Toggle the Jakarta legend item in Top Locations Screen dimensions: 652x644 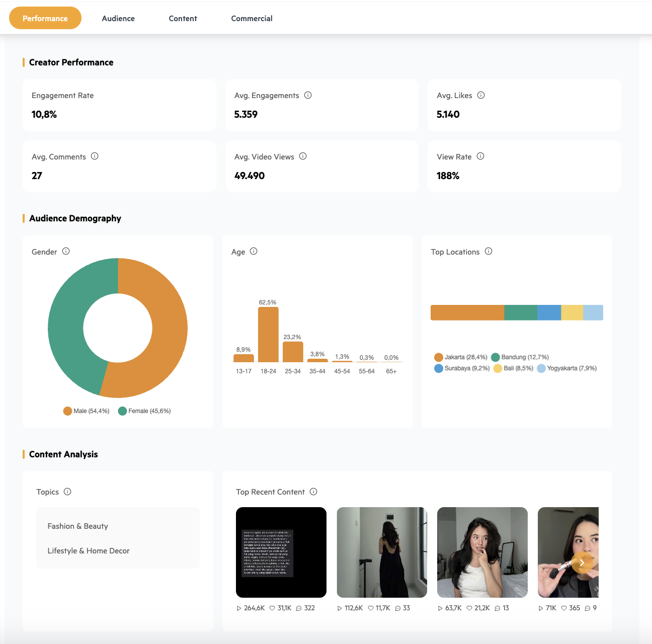click(x=461, y=357)
